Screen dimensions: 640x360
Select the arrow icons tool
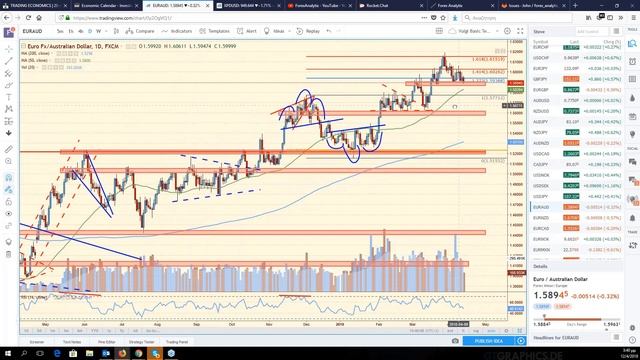click(9, 133)
